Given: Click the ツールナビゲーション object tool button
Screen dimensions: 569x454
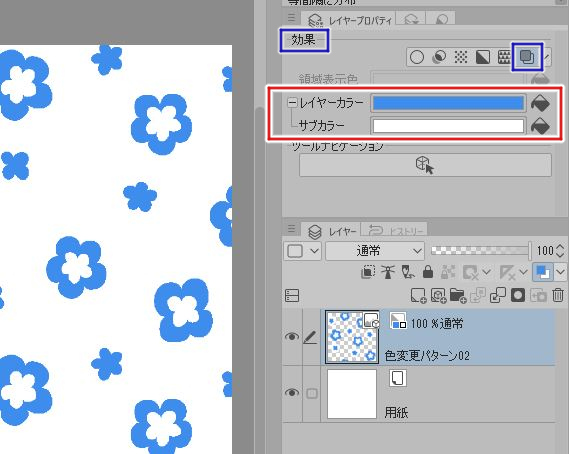Looking at the screenshot, I should [425, 165].
